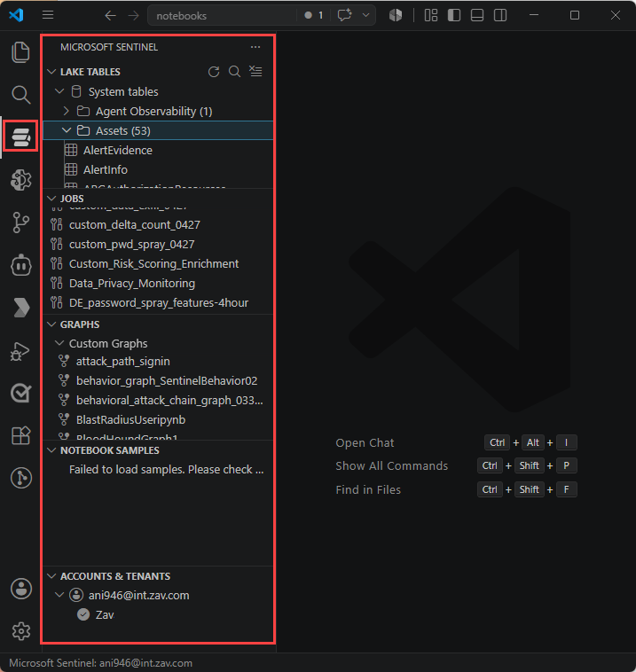
Task: Click the agent sessions indicator showing 1
Action: [x=314, y=15]
